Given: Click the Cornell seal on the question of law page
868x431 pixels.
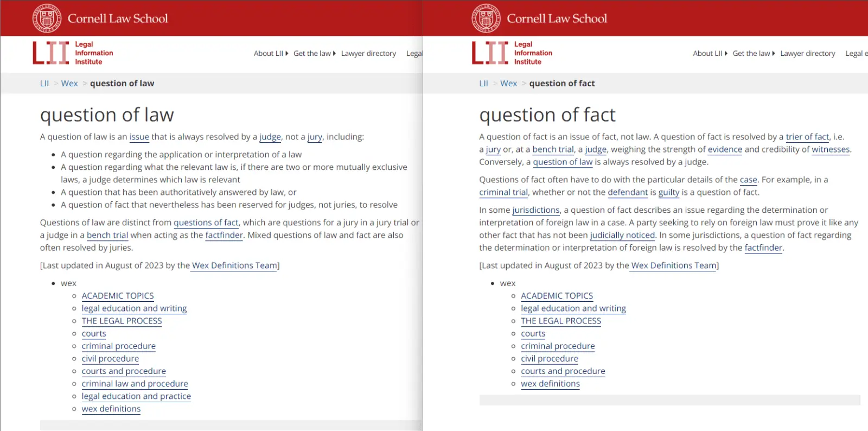Looking at the screenshot, I should (47, 18).
